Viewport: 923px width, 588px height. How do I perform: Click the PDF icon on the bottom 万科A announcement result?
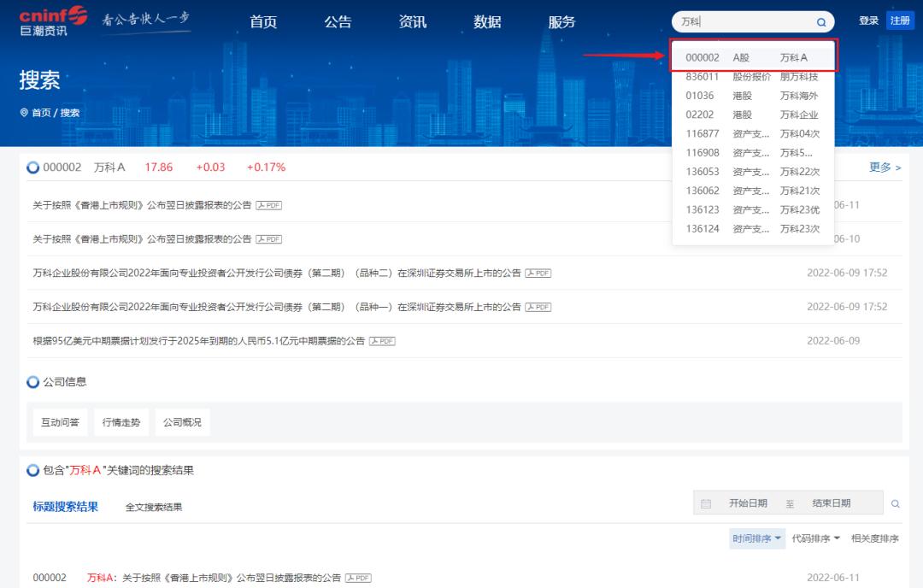point(360,577)
